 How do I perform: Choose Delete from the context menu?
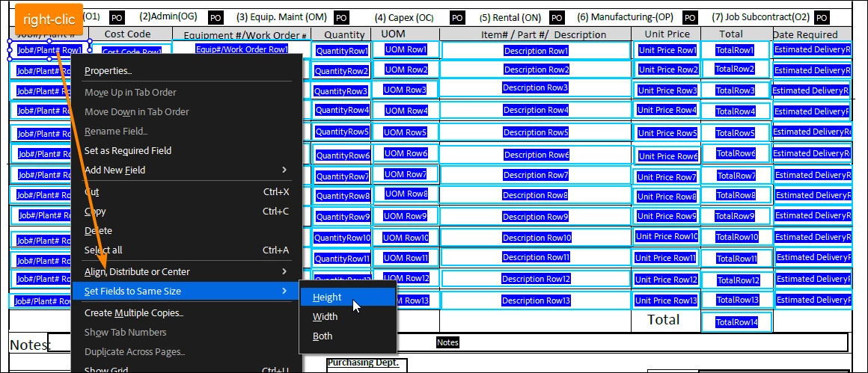[x=187, y=230]
